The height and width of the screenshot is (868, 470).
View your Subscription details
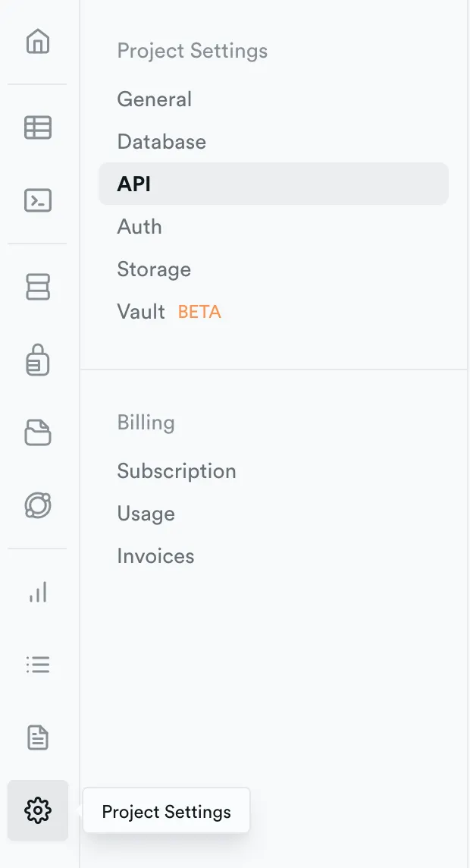[x=176, y=471]
